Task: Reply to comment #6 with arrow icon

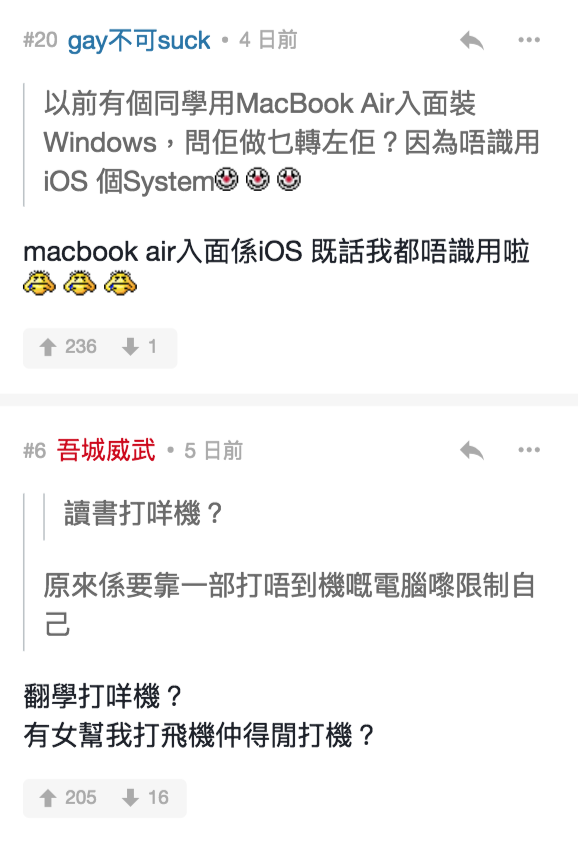Action: tap(472, 450)
